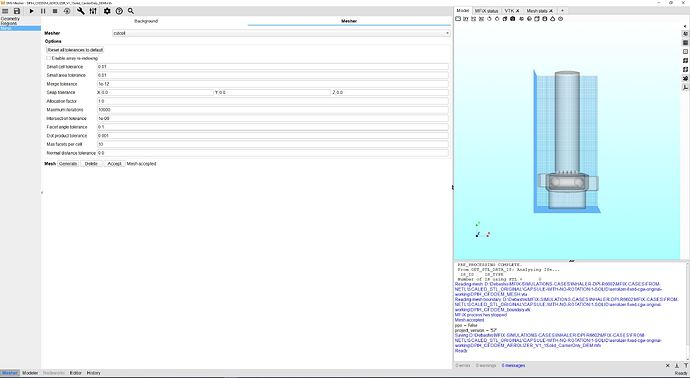Open the parameters sliders icon

(x=93, y=11)
